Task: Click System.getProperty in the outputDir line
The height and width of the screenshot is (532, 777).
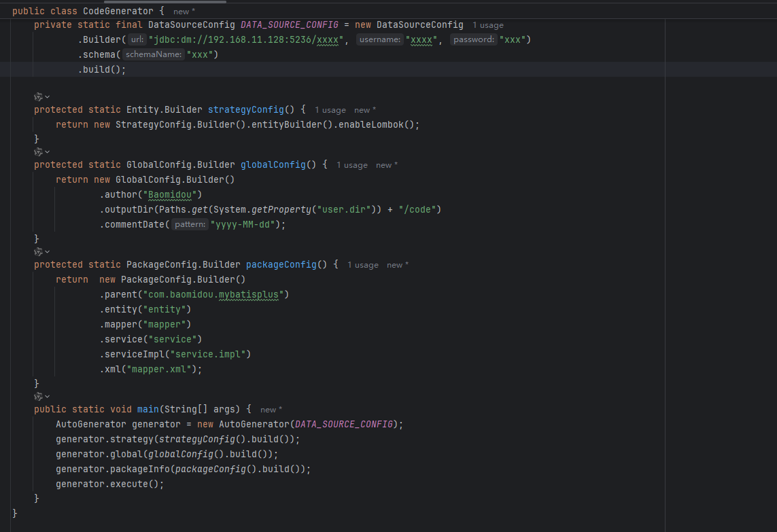Action: [262, 209]
